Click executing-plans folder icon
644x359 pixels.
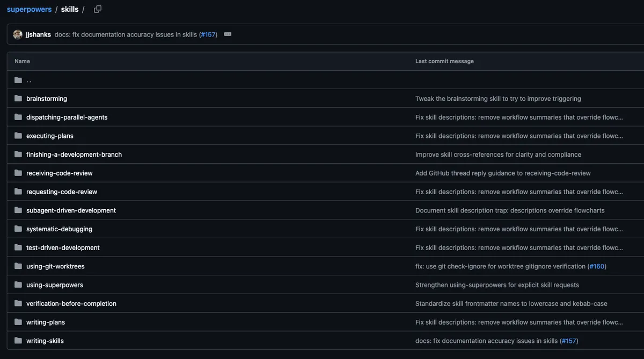(x=18, y=136)
